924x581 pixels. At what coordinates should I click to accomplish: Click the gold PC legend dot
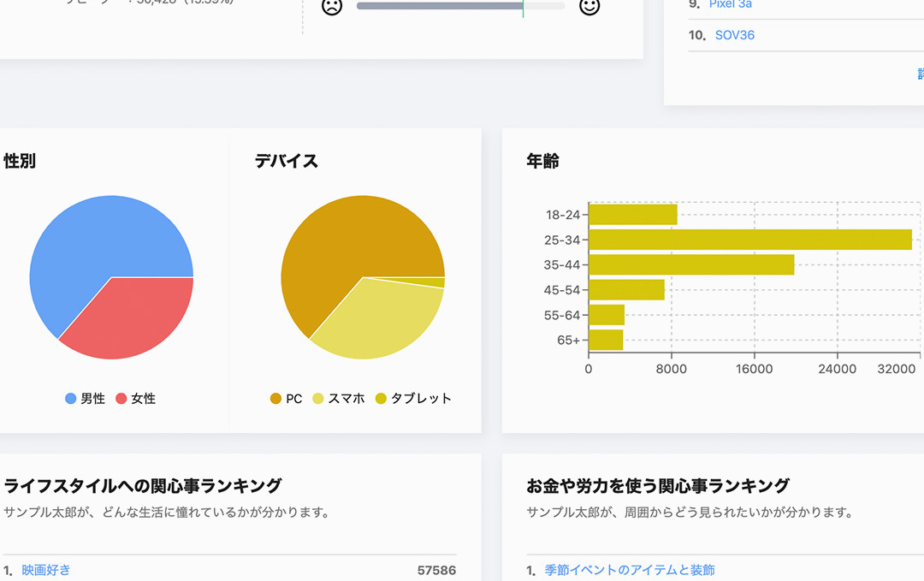click(275, 399)
